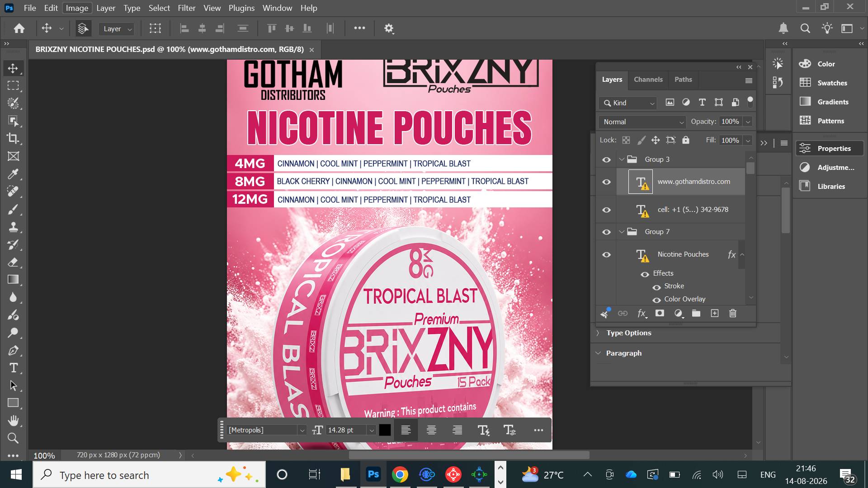Open the Filter menu
The height and width of the screenshot is (488, 868).
[186, 8]
